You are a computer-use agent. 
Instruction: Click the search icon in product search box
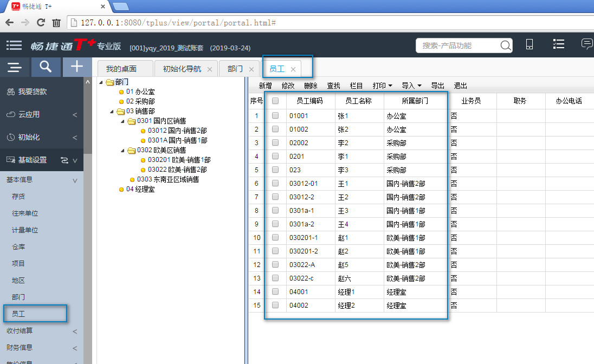click(505, 45)
